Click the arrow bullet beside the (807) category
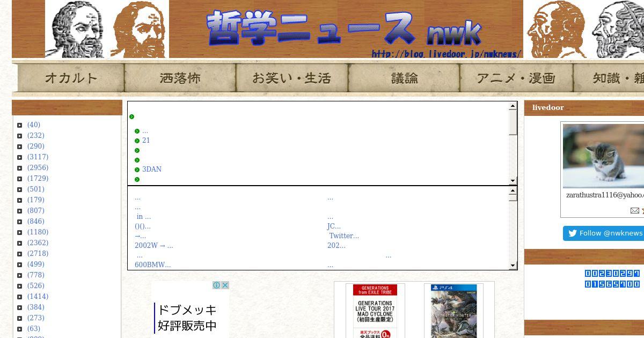644x338 pixels. click(20, 211)
